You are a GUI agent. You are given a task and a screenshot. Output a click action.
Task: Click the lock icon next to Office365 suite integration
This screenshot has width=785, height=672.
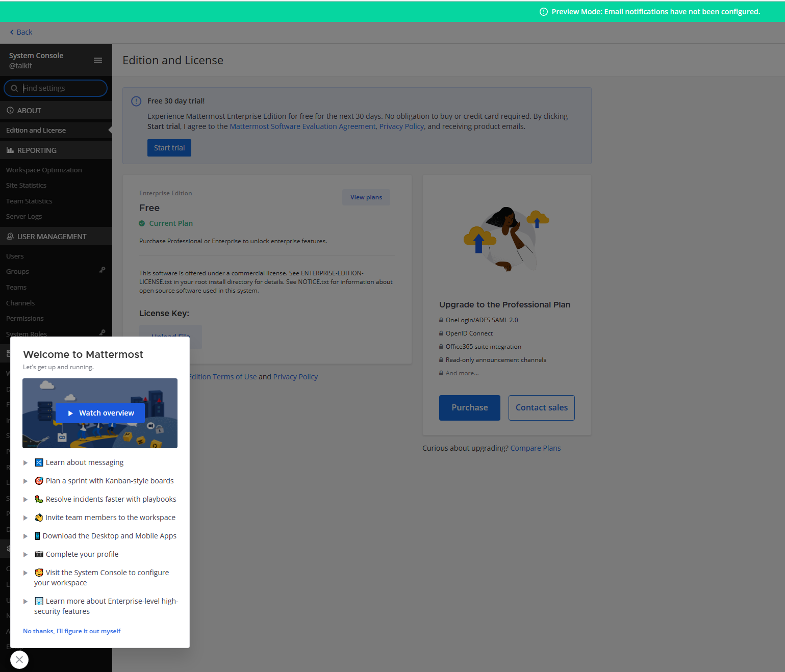[x=441, y=347]
